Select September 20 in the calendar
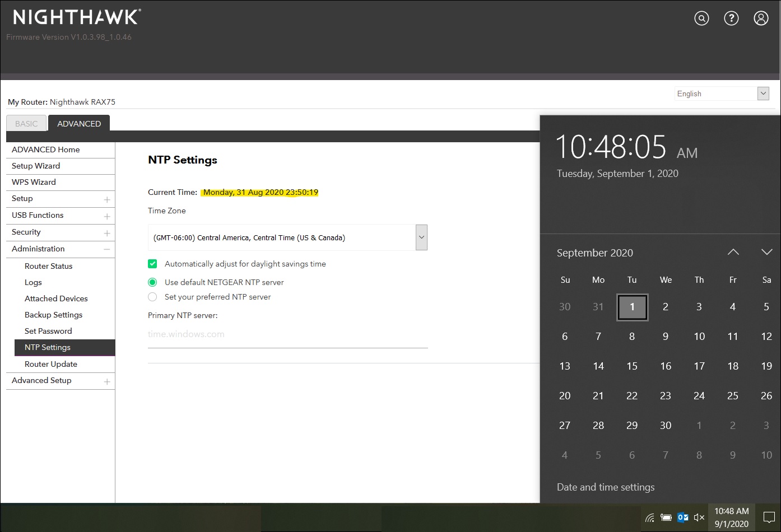Screen dimensions: 781x532 click(x=565, y=396)
